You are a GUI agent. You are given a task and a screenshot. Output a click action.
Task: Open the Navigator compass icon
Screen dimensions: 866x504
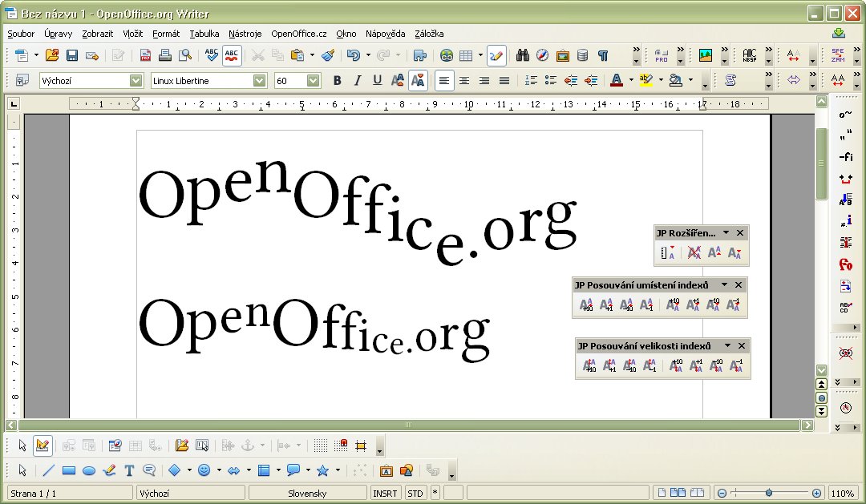(542, 55)
